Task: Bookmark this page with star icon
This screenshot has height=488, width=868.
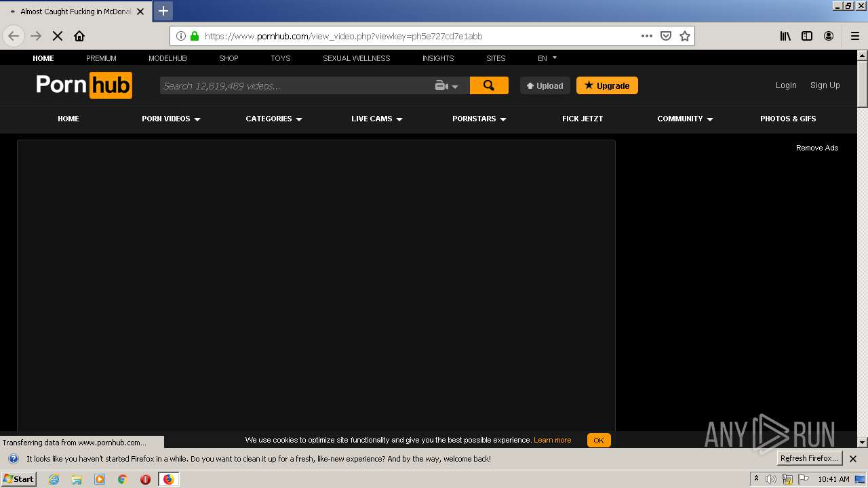Action: (685, 36)
